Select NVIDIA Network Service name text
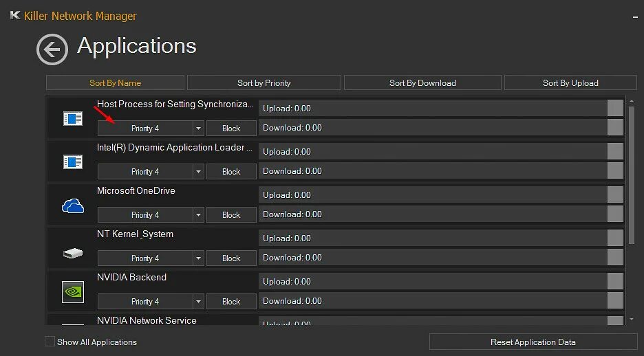The height and width of the screenshot is (356, 644). [x=147, y=320]
